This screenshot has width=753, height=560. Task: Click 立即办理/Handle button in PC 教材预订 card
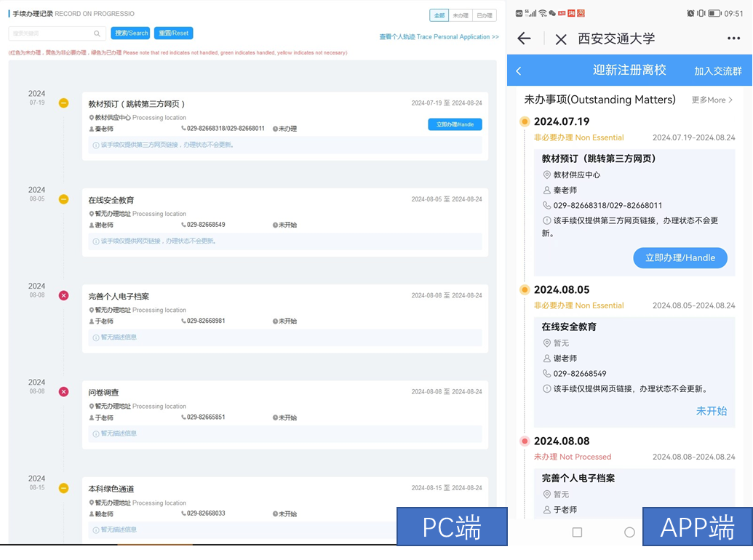(x=455, y=124)
